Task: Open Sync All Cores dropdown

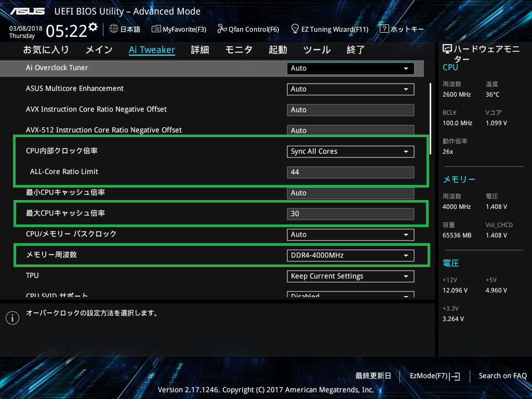Action: pos(351,151)
